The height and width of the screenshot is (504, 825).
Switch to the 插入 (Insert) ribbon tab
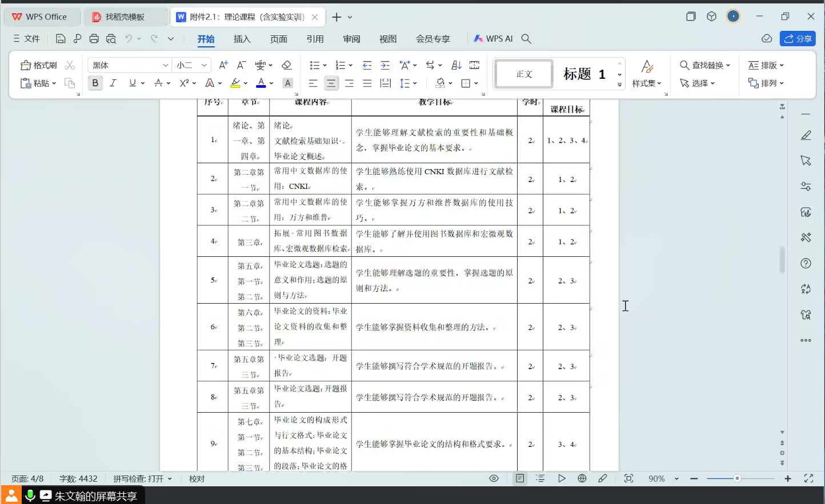point(242,39)
